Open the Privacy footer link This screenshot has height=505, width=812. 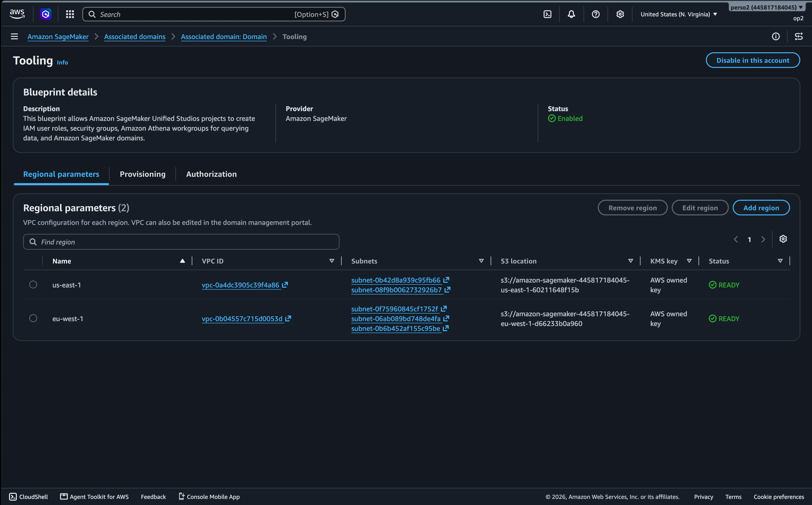point(704,497)
